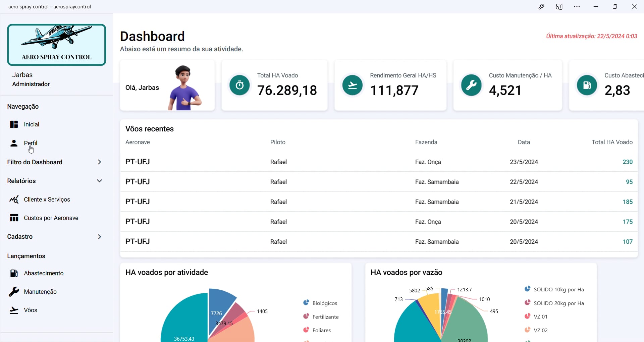The image size is (644, 342).
Task: Toggle the VZ 01 legend entry
Action: 536,317
